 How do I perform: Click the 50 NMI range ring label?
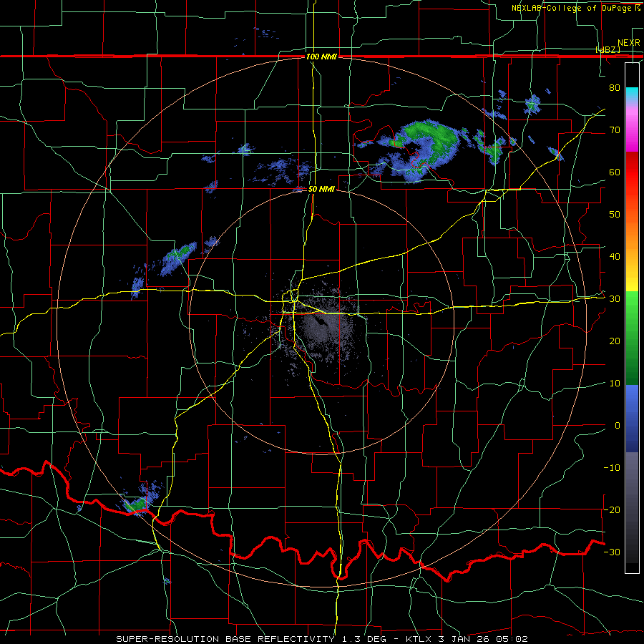(321, 189)
